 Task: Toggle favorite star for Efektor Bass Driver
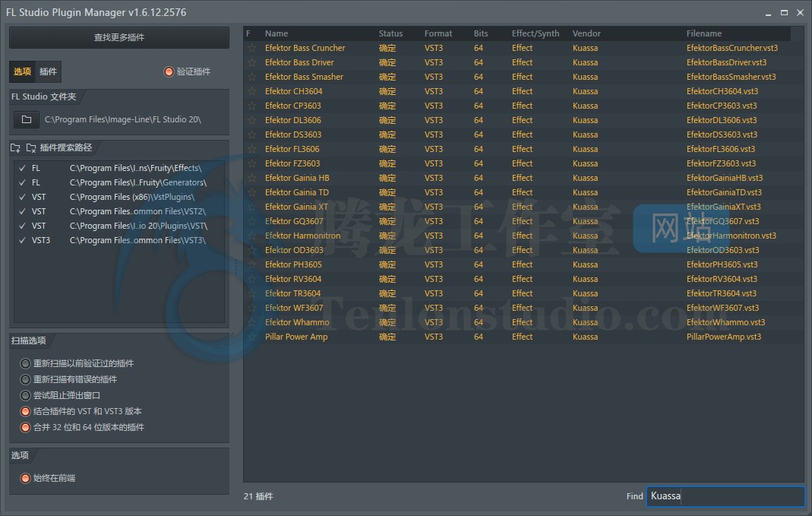point(251,62)
